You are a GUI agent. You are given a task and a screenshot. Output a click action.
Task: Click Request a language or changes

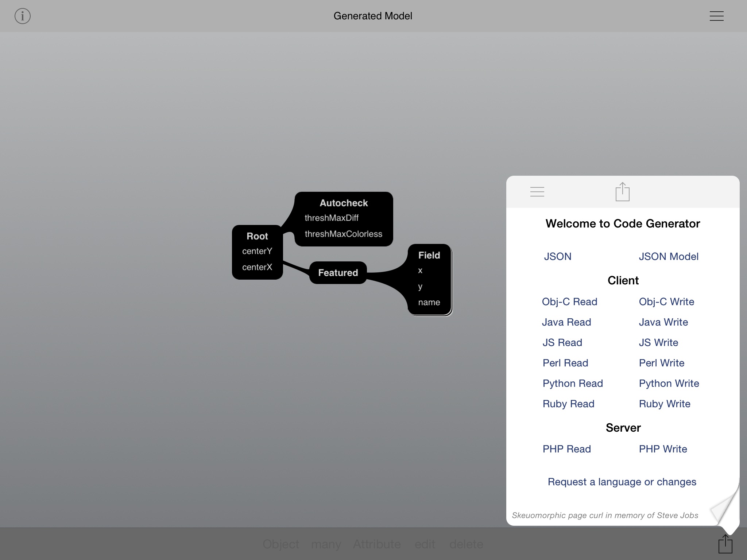(x=622, y=482)
